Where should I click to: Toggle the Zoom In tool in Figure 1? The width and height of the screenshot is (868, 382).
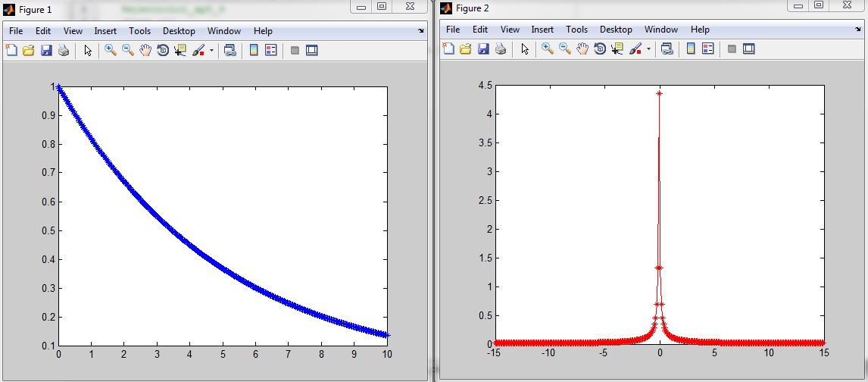[x=111, y=51]
